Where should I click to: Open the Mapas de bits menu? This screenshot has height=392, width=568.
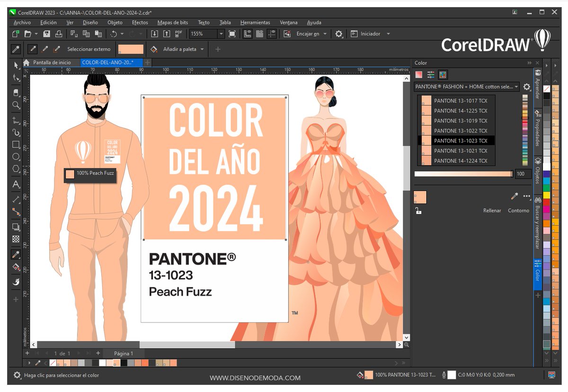[172, 22]
